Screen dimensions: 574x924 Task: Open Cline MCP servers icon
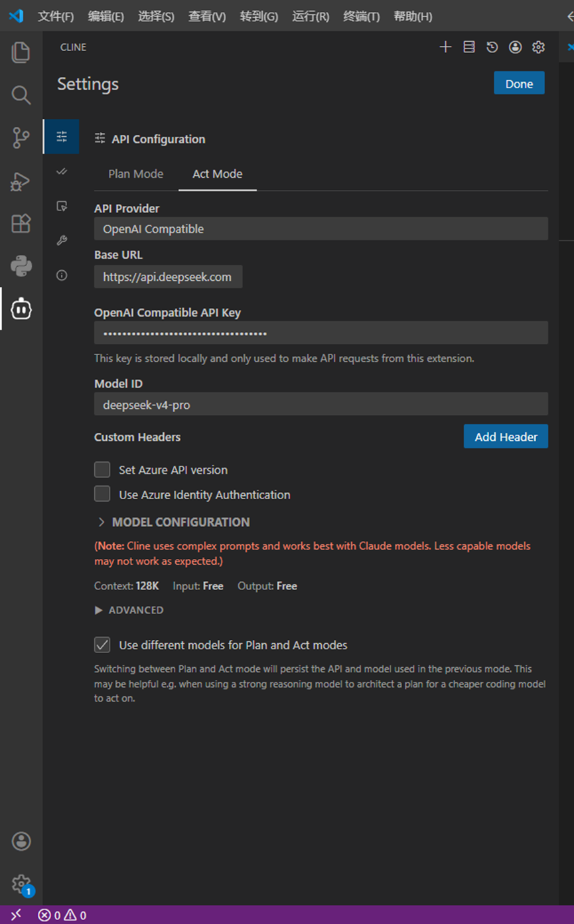tap(469, 47)
